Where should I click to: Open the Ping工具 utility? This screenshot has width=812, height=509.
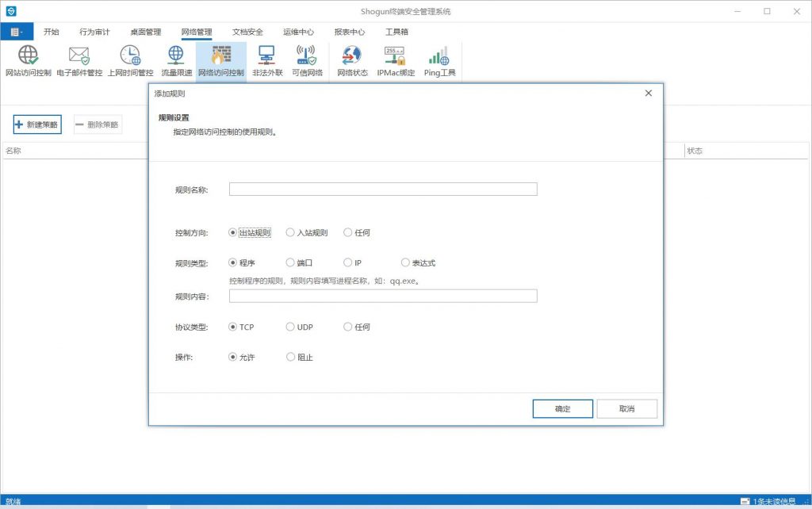pos(439,61)
